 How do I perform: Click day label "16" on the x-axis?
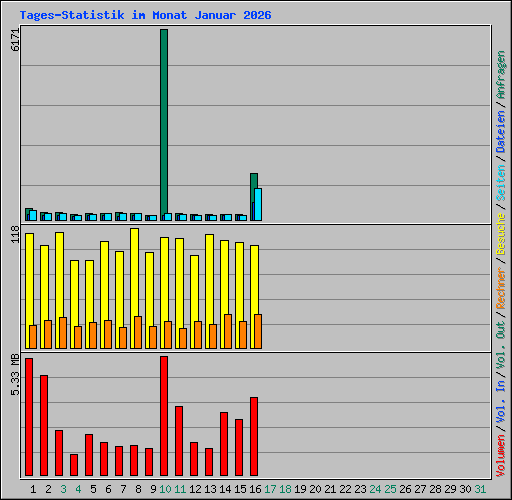(255, 489)
